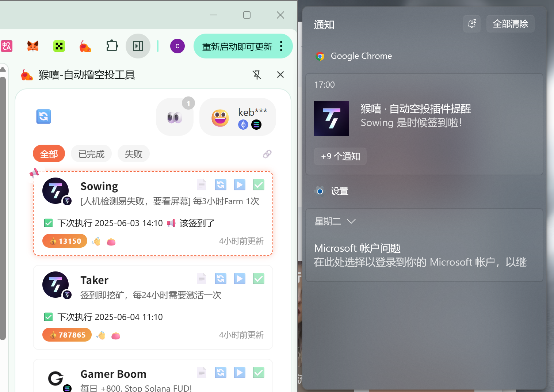554x392 pixels.
Task: Open the Gamer Boom project logo
Action: (x=56, y=379)
